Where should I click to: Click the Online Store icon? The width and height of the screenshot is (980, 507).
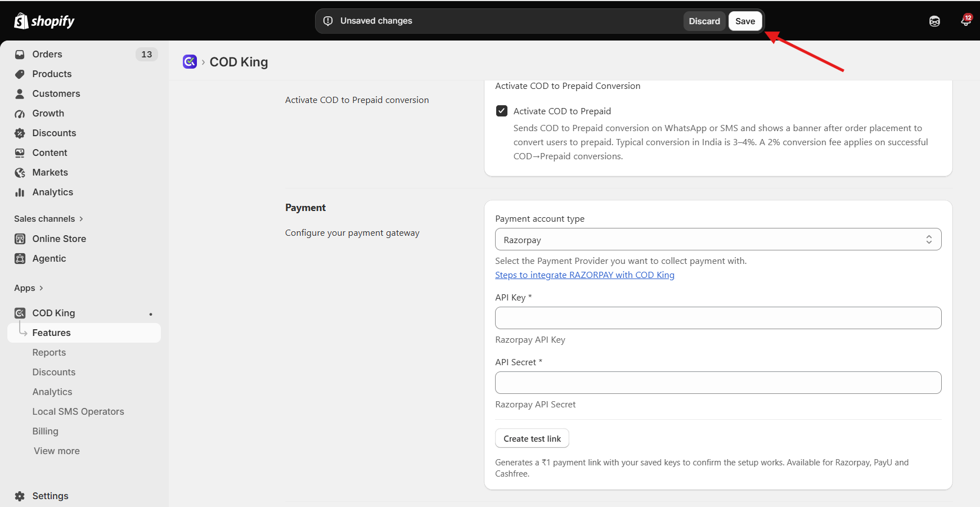[20, 239]
